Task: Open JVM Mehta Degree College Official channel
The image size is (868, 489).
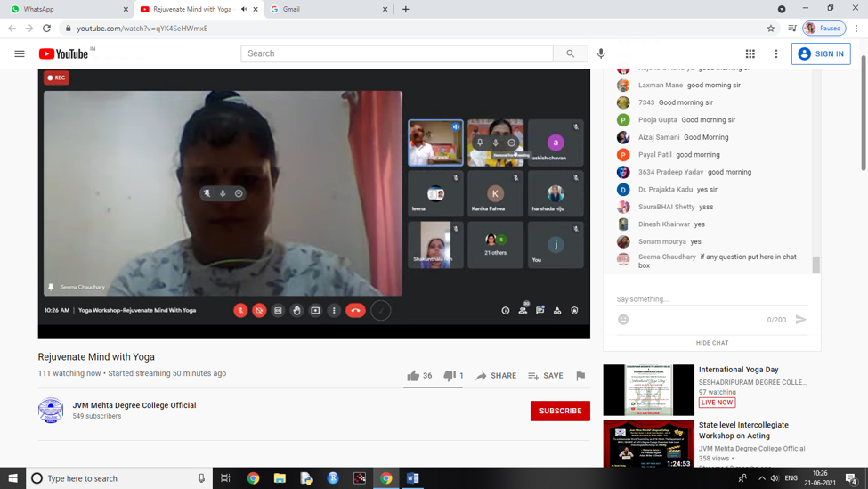Action: 134,405
